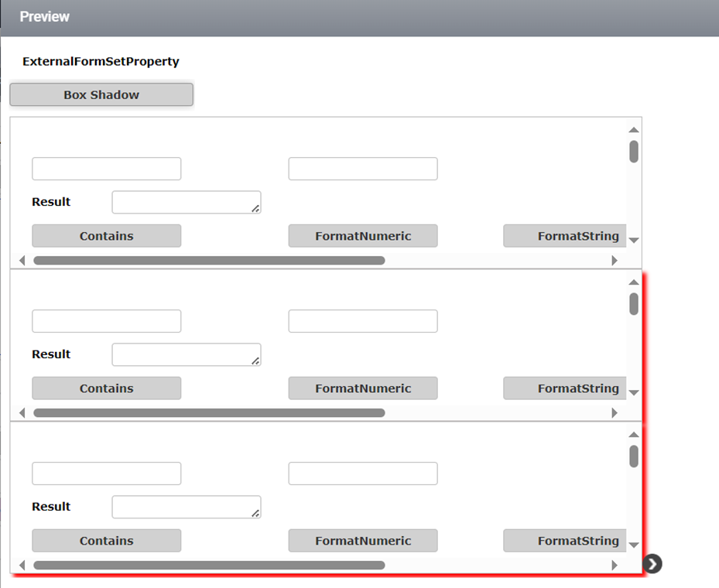This screenshot has height=588, width=719.
Task: Click right arrow of third panel's horizontal scrollbar
Action: coord(615,565)
